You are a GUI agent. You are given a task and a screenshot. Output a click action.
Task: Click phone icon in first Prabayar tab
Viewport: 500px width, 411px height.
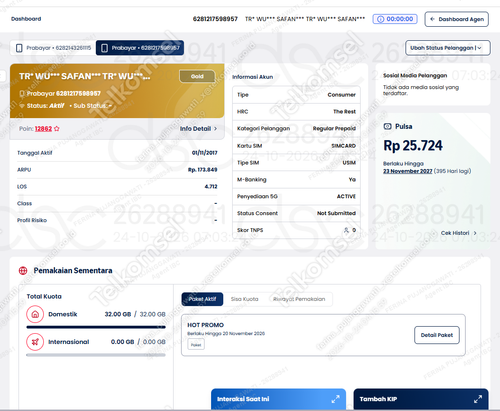[19, 48]
